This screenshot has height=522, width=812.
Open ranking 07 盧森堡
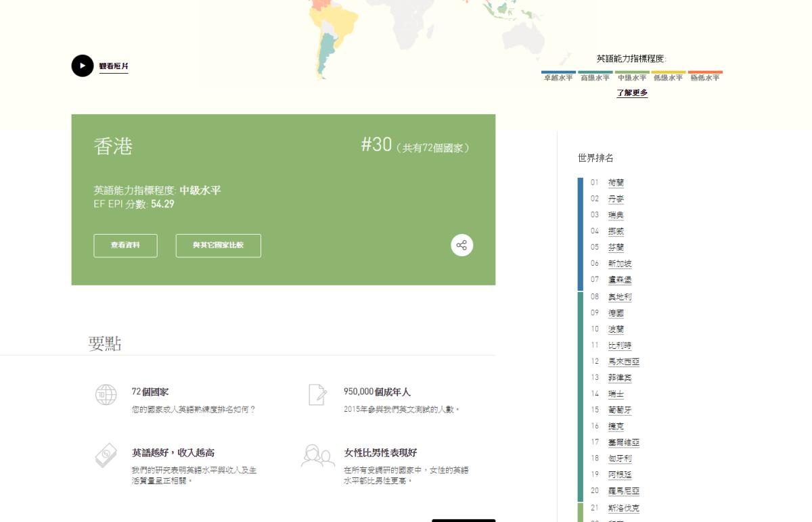620,279
